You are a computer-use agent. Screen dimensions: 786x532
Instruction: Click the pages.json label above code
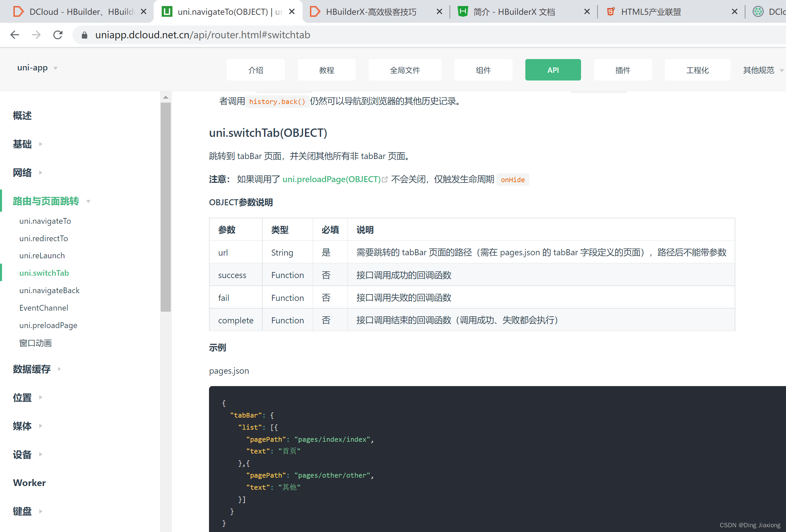point(229,371)
